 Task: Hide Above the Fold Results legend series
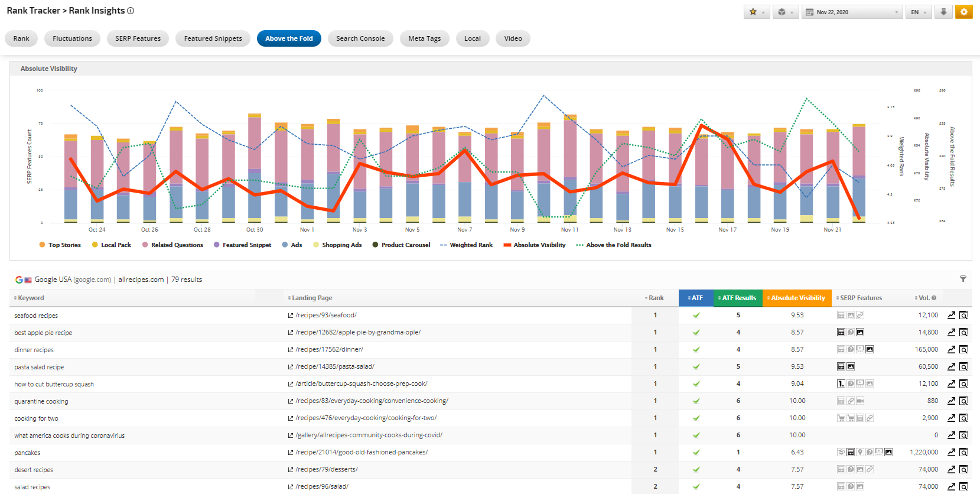click(618, 245)
